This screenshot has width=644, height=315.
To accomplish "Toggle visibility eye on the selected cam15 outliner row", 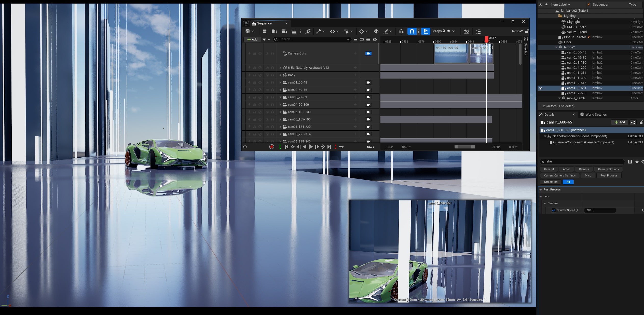I will pos(541,88).
